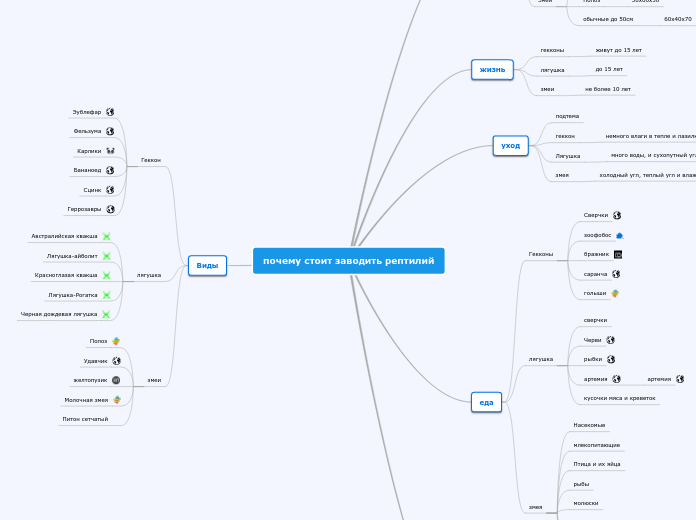696x520 pixels.
Task: Follow the globe link beside саранча
Action: pos(616,274)
